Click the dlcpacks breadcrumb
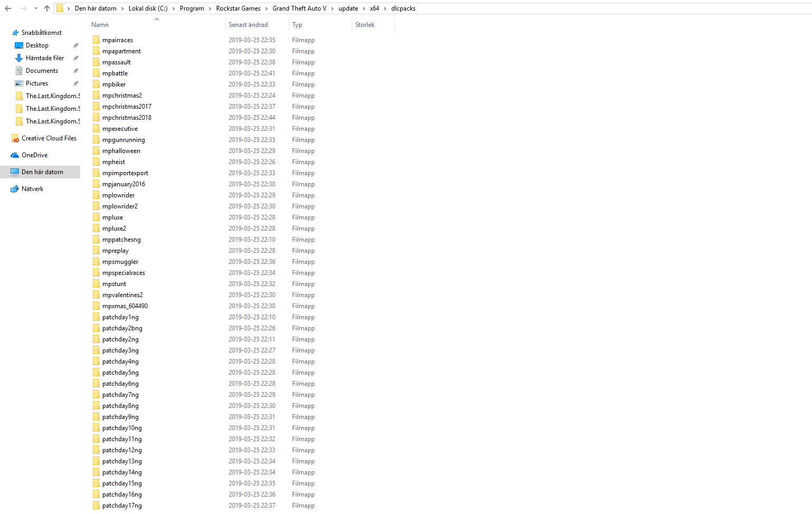This screenshot has height=514, width=812. pyautogui.click(x=403, y=8)
